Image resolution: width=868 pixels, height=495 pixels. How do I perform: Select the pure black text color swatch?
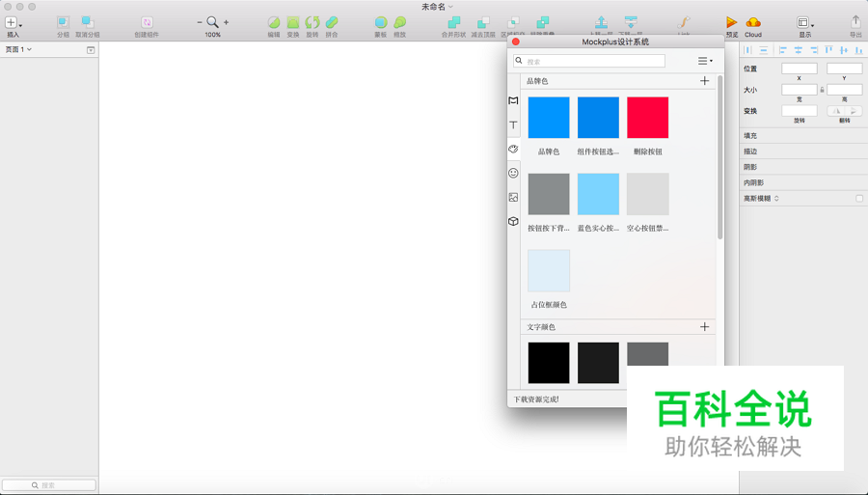pos(549,363)
